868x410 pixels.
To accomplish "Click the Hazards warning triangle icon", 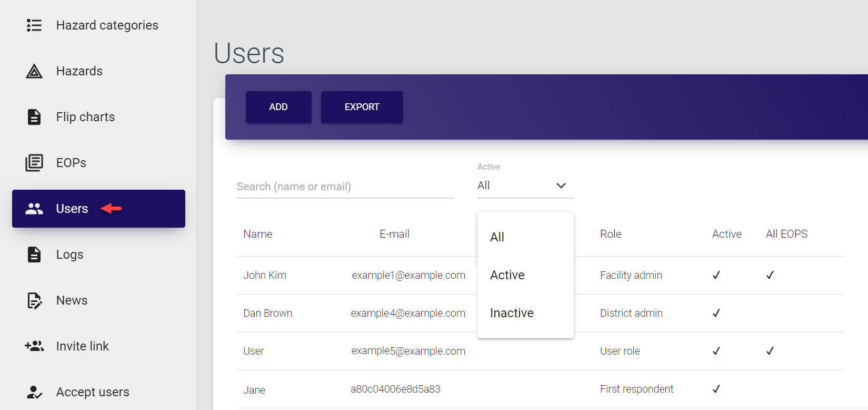I will [34, 71].
